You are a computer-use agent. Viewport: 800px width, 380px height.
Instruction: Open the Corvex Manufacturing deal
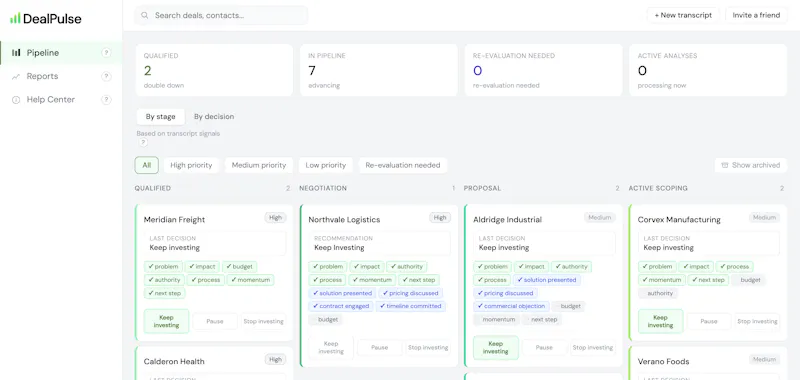click(x=679, y=220)
